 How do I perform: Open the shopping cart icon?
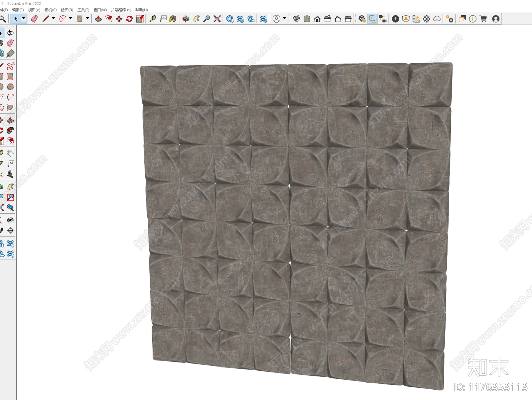tap(483, 19)
